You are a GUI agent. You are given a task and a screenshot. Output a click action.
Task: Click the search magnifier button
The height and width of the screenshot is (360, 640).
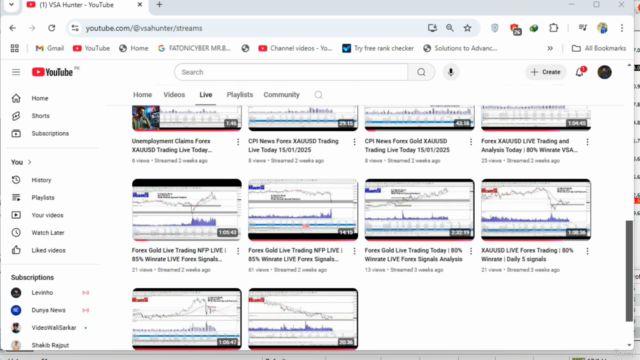point(421,72)
